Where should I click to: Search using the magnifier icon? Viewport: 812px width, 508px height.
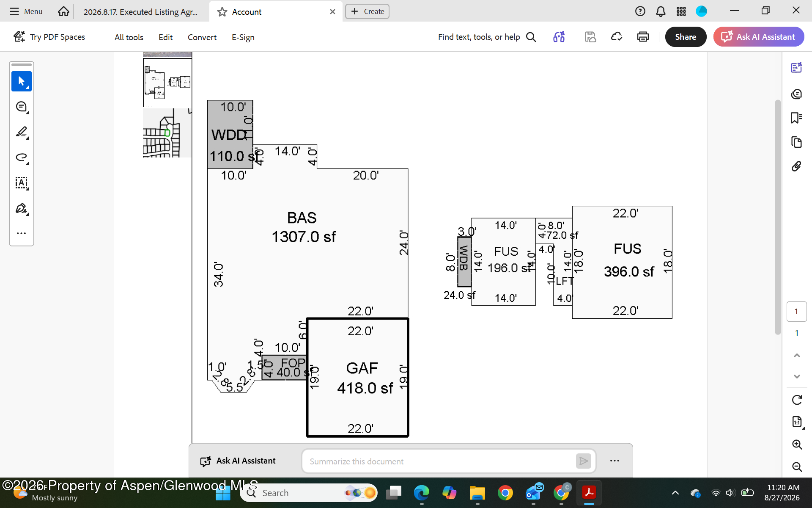point(531,37)
